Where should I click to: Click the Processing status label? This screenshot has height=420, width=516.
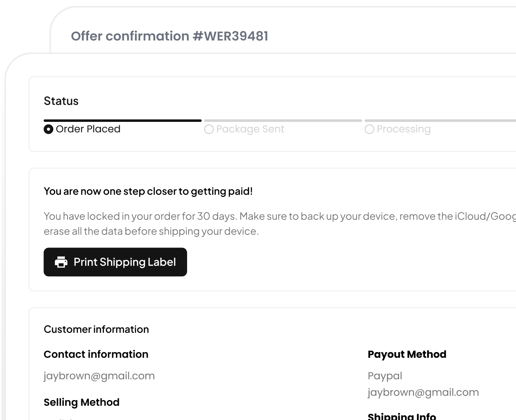pos(403,129)
